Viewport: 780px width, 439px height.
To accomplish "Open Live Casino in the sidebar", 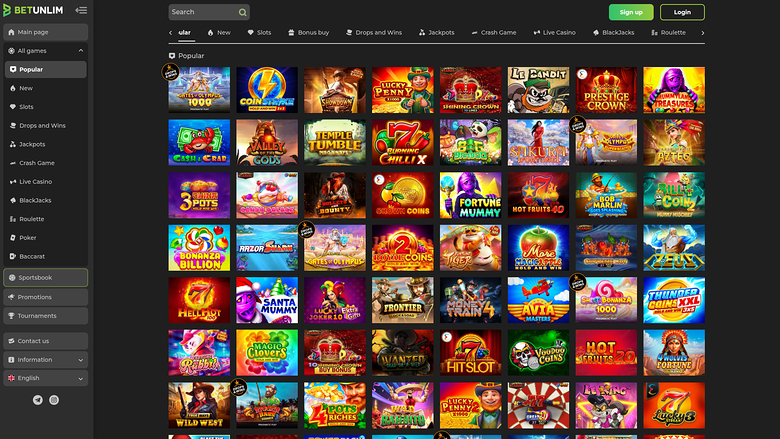I will (46, 181).
